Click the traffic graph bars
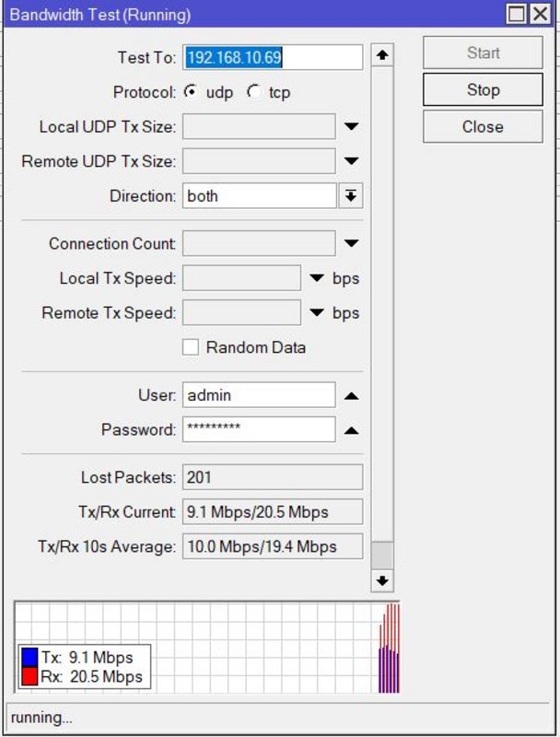This screenshot has width=560, height=737. 389,649
